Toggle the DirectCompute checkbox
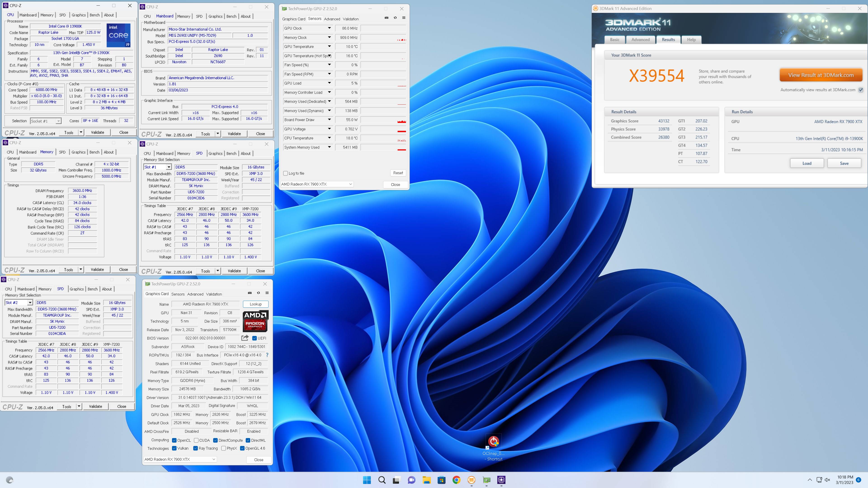 click(215, 440)
